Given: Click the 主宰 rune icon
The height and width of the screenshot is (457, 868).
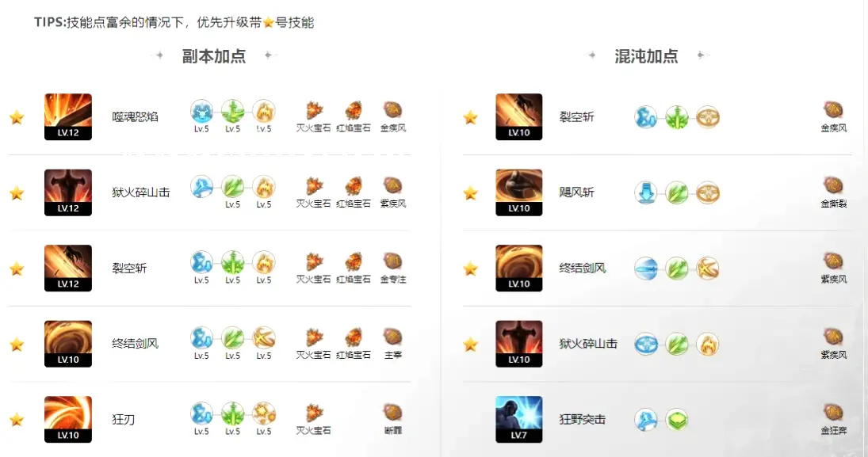Looking at the screenshot, I should pyautogui.click(x=392, y=337).
